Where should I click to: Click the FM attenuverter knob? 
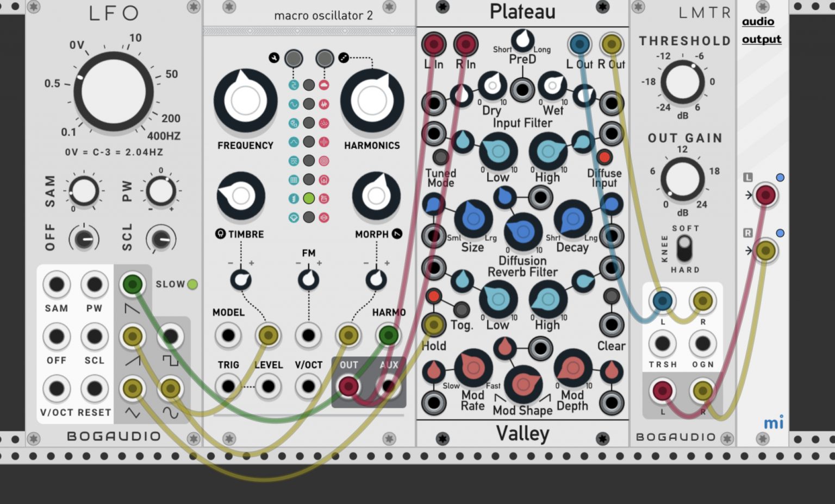pos(309,280)
